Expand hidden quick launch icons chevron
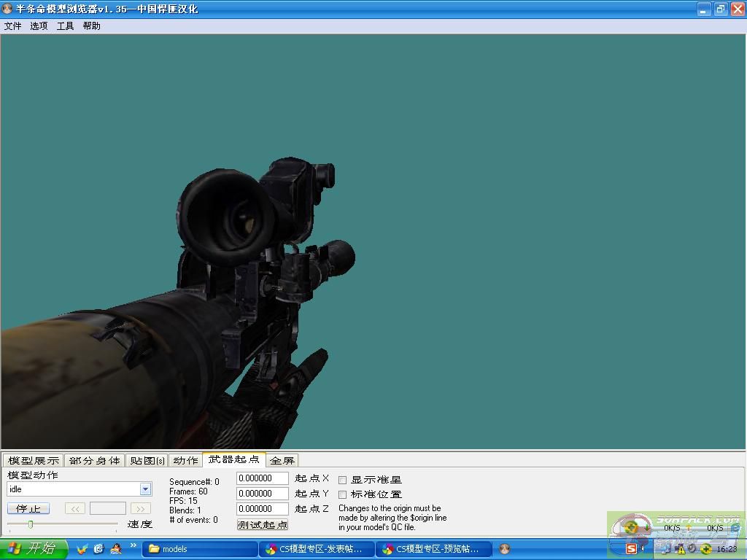Screen dimensions: 747x560 [133, 545]
